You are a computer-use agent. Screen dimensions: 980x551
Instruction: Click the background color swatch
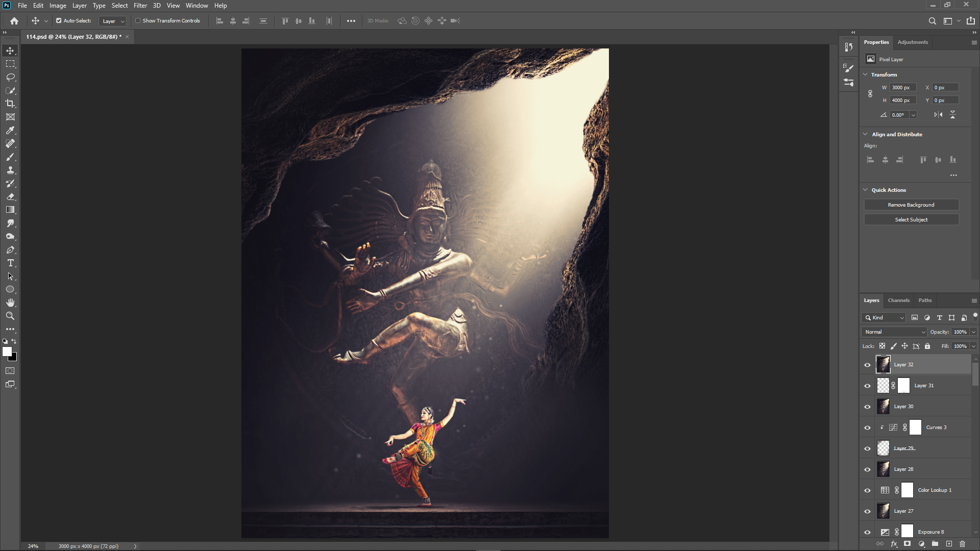click(x=14, y=358)
